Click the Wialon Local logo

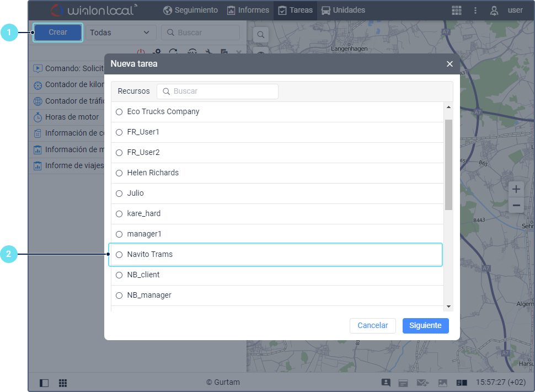coord(94,10)
